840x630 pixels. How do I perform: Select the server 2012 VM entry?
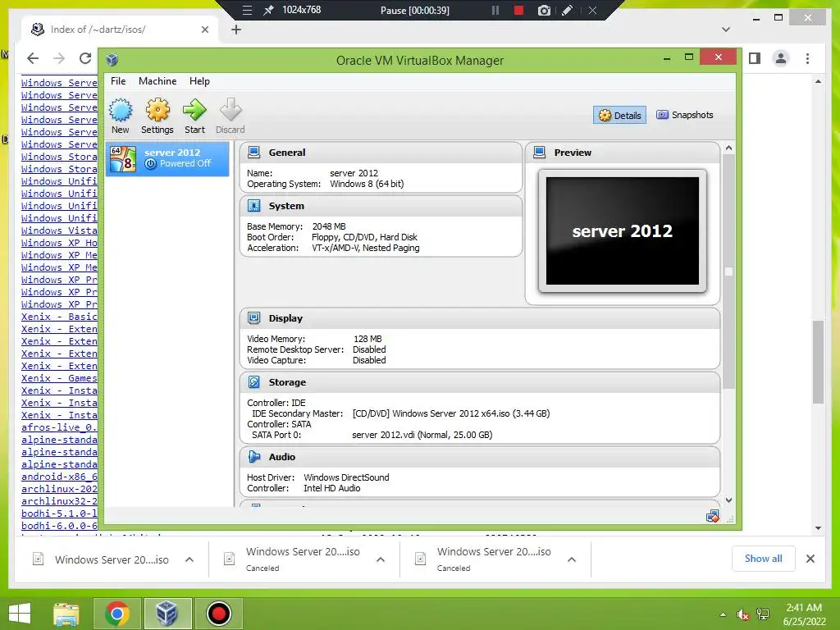tap(167, 158)
